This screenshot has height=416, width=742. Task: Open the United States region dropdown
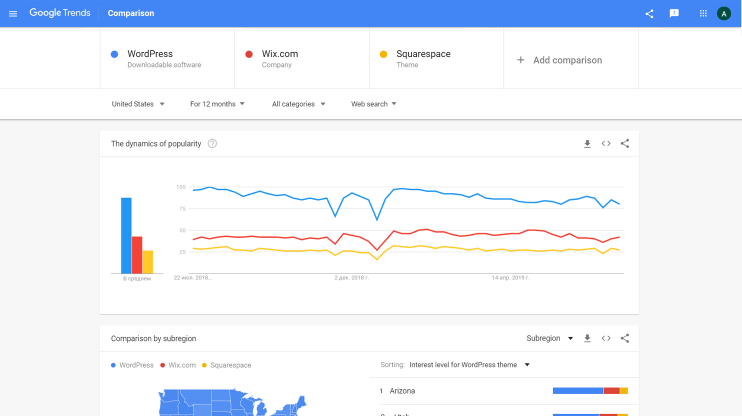coord(138,104)
